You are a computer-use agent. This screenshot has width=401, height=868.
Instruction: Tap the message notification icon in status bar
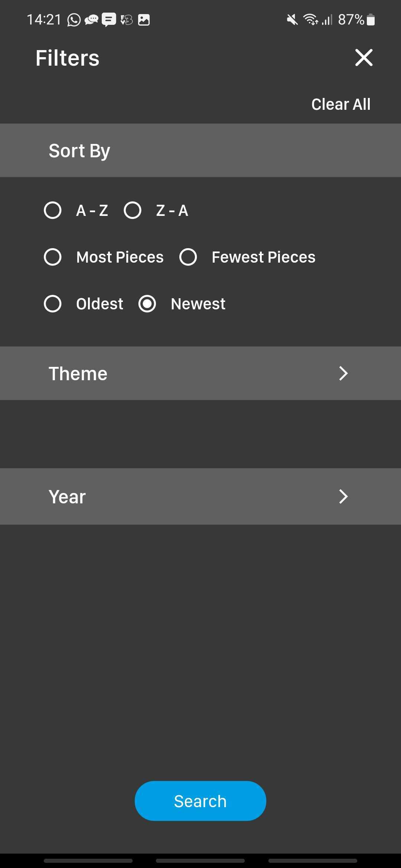(109, 20)
